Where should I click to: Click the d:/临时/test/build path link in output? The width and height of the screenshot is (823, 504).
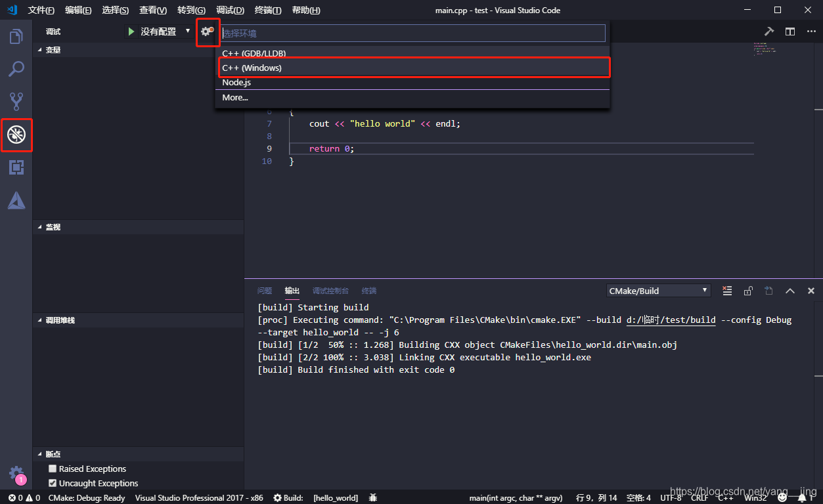click(671, 320)
